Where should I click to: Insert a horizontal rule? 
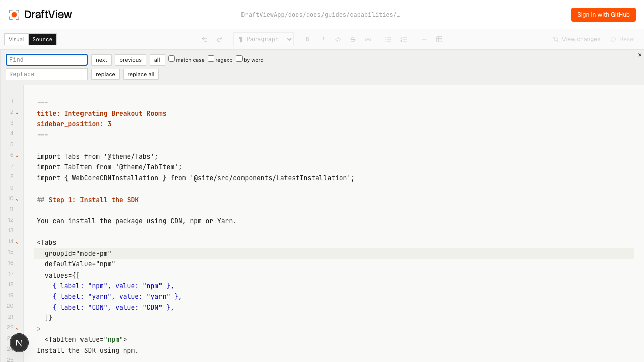coord(424,39)
